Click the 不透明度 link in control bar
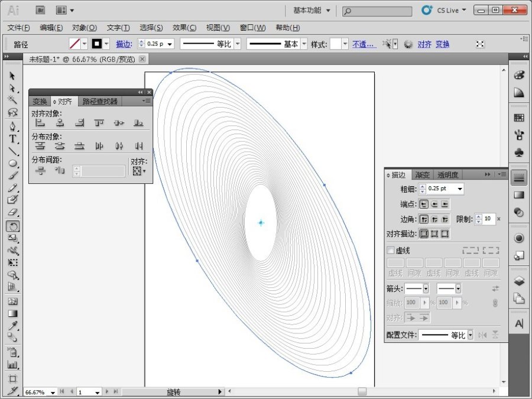The image size is (532, 399). 364,44
